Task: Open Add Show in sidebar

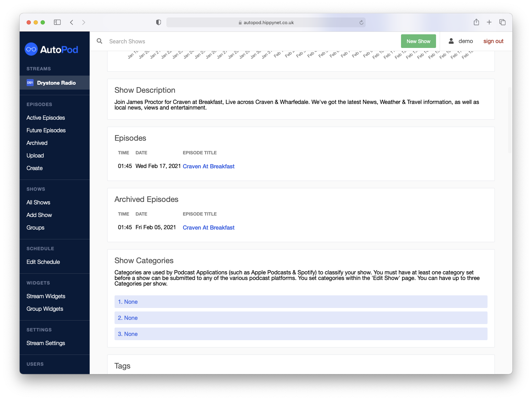Action: (x=39, y=215)
